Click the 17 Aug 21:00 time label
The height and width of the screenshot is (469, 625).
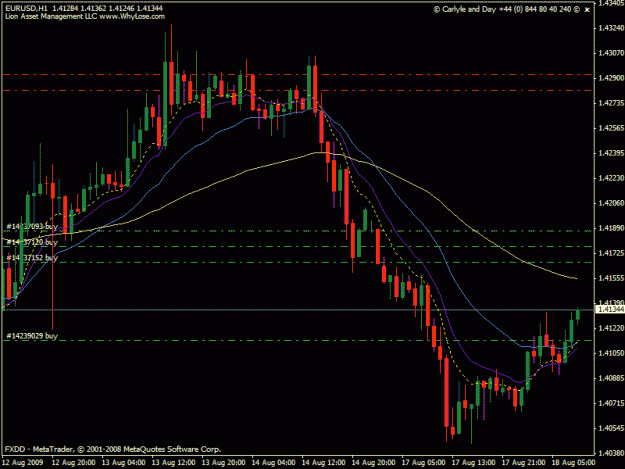pyautogui.click(x=523, y=463)
